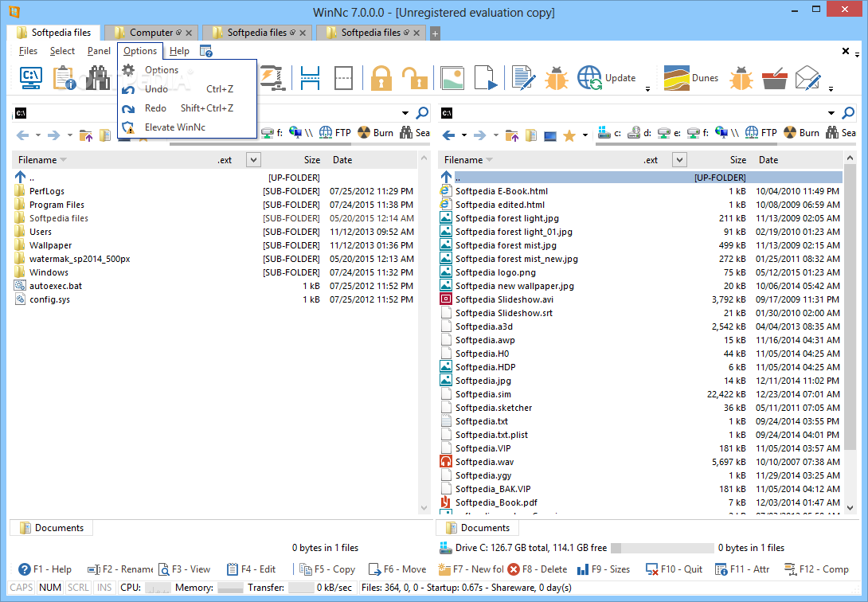
Task: Sort left panel by Filename header
Action: [x=37, y=160]
